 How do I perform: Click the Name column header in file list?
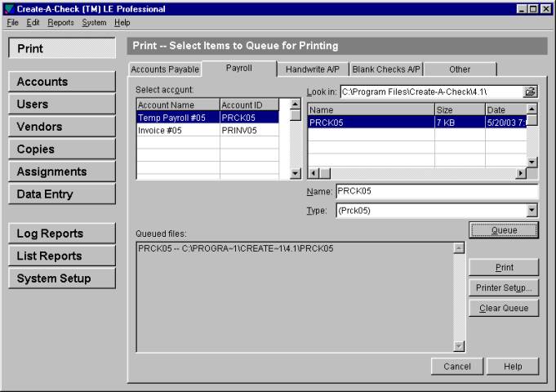point(371,110)
